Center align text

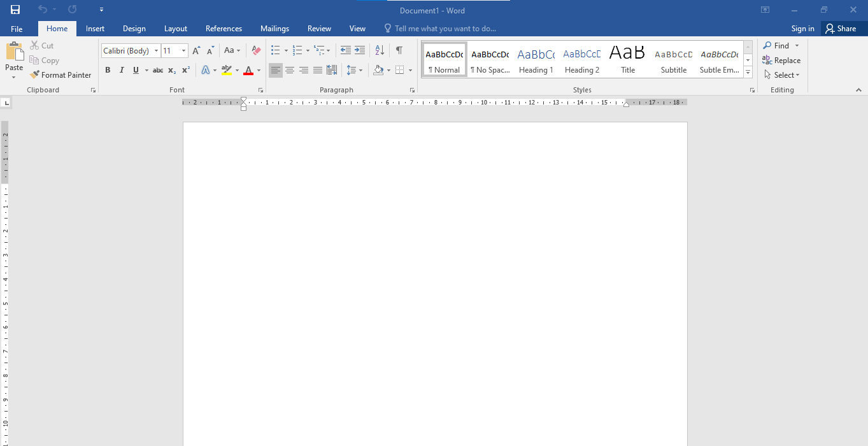(289, 70)
